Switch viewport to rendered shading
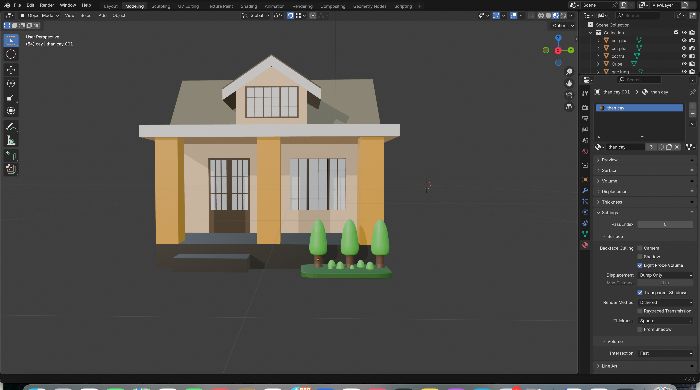Image resolution: width=700 pixels, height=390 pixels. [x=563, y=16]
